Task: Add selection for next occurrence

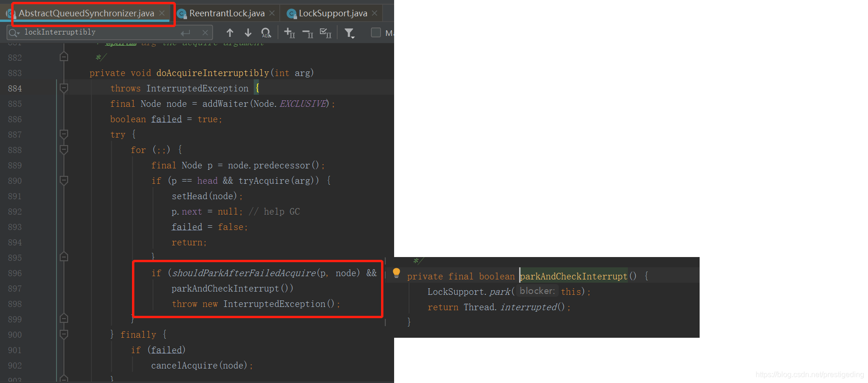Action: tap(290, 33)
